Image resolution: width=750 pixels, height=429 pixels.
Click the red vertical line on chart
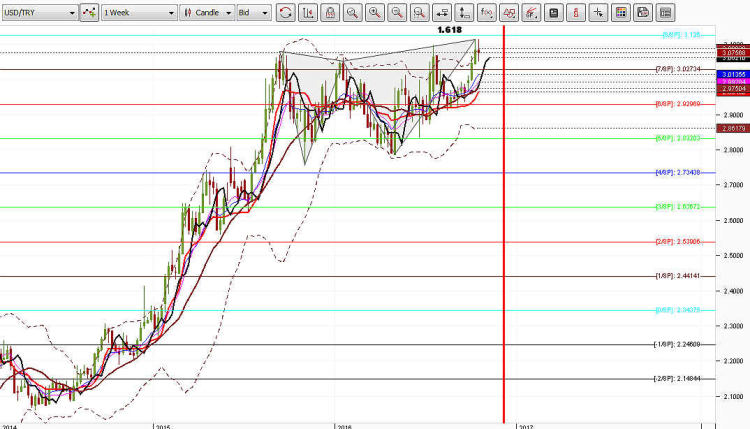(x=502, y=250)
